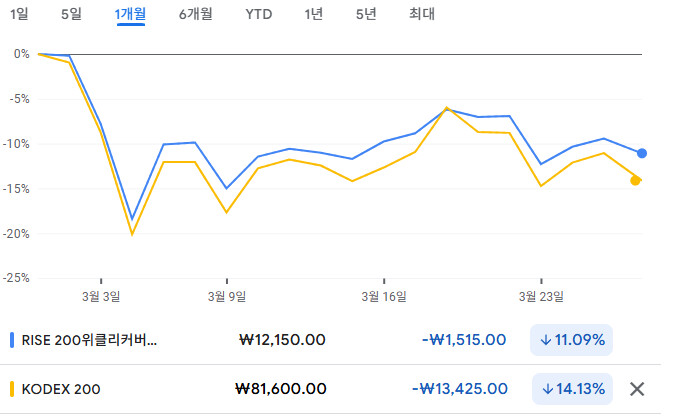Show the 6개월 chart range
Viewport: 675px width, 420px height.
coord(195,14)
